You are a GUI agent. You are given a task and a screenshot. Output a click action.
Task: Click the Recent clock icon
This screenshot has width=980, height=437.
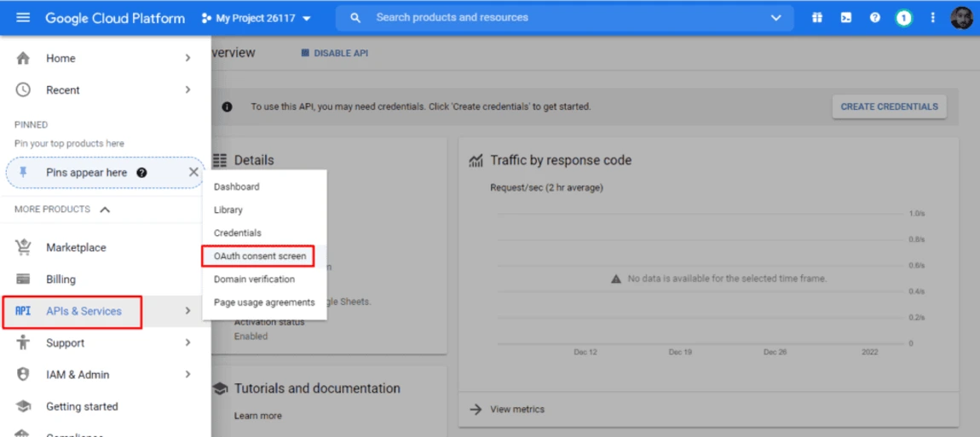pos(23,90)
